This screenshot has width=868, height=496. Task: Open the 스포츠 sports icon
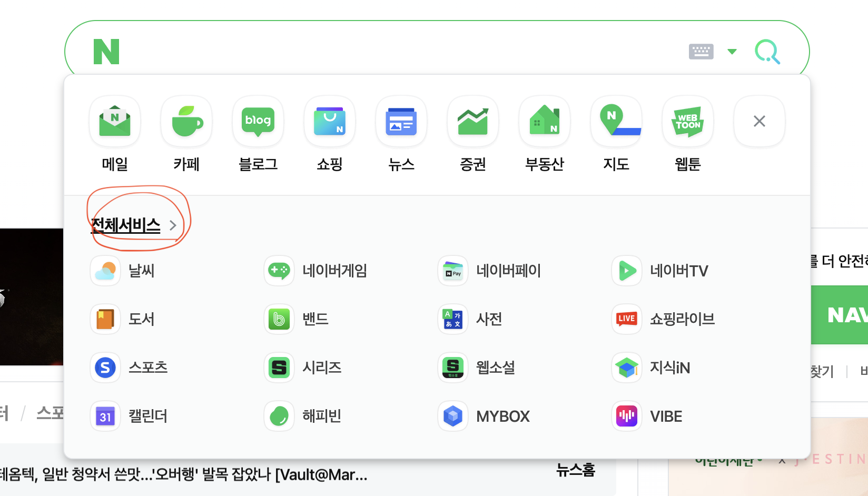(105, 368)
